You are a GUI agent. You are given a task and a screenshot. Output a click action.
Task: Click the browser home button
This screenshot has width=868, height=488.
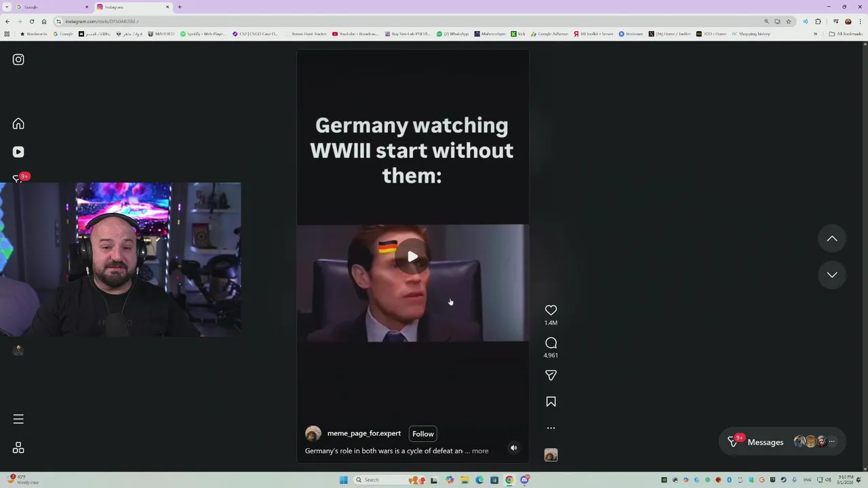[x=44, y=21]
